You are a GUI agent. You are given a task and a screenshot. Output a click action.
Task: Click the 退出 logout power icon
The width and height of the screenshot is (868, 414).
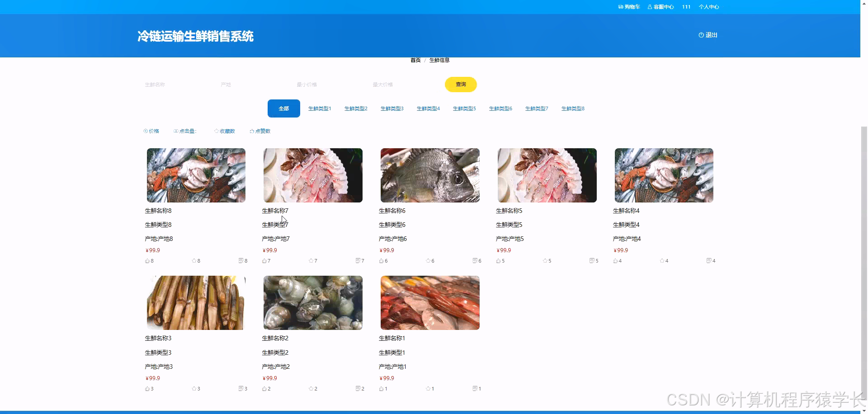[x=701, y=35]
